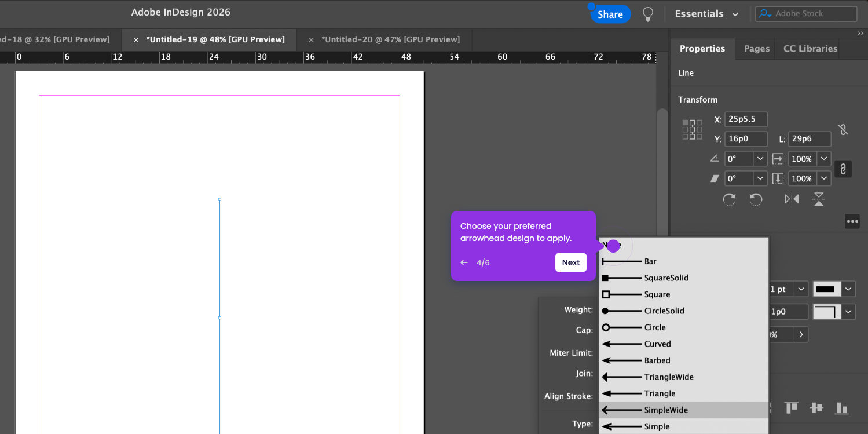Rotate 90 degrees clockwise
Viewport: 868px width, 434px height.
(729, 199)
